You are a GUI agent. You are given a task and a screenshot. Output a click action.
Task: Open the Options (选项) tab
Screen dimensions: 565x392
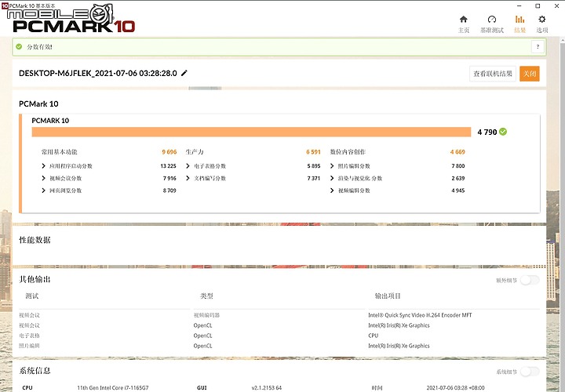(542, 24)
